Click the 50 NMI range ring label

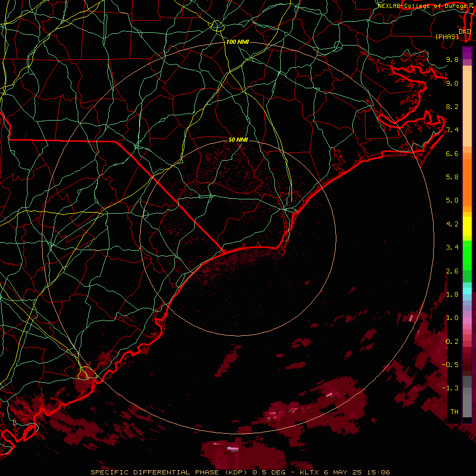click(x=238, y=140)
